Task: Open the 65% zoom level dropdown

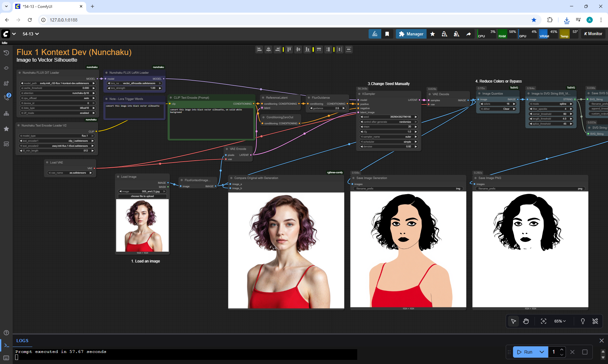Action: tap(560, 321)
